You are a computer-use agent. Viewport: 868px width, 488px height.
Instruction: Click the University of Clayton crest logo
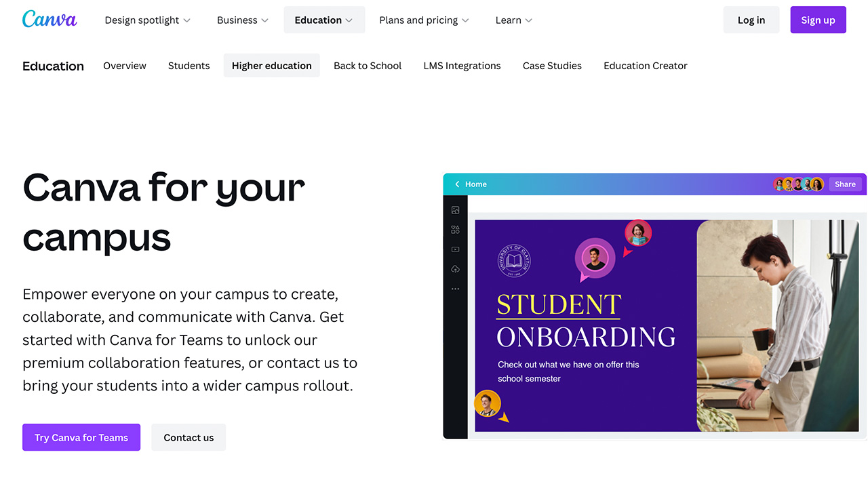point(514,261)
